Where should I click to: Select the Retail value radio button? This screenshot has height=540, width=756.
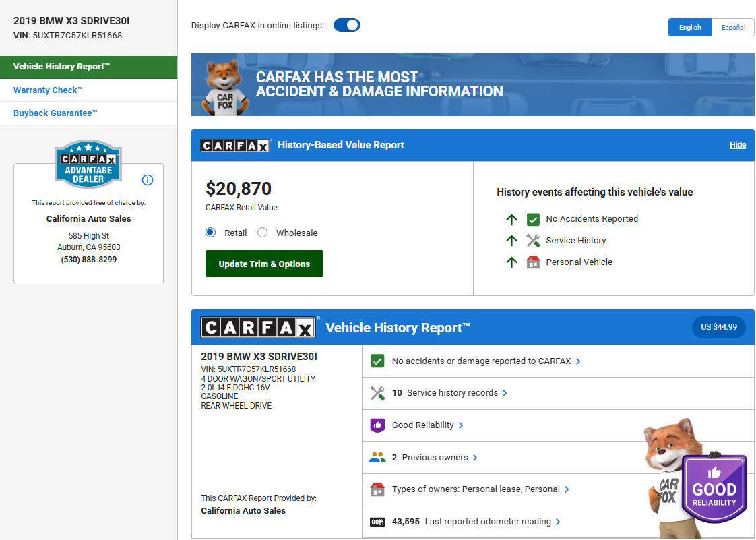coord(210,233)
